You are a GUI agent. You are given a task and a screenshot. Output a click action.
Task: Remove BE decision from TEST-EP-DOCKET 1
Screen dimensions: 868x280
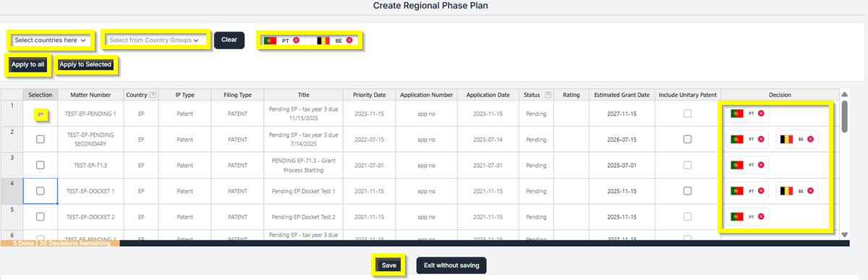pos(810,191)
